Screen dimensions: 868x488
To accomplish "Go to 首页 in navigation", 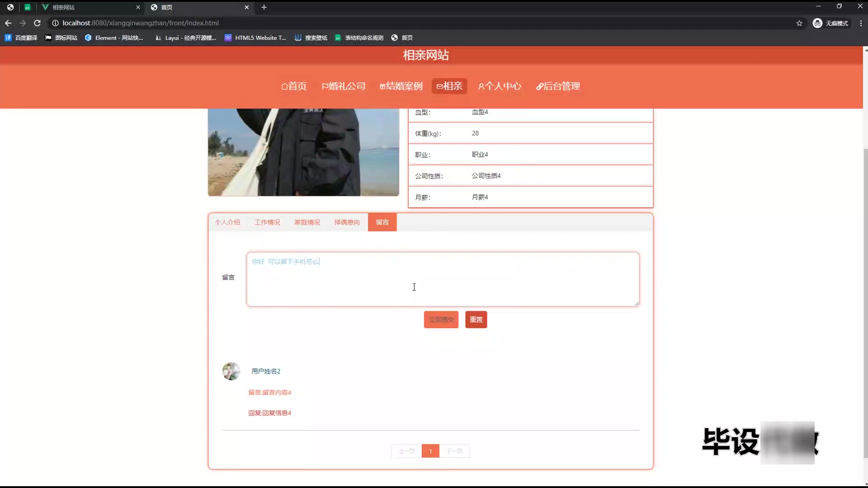I will click(x=294, y=86).
